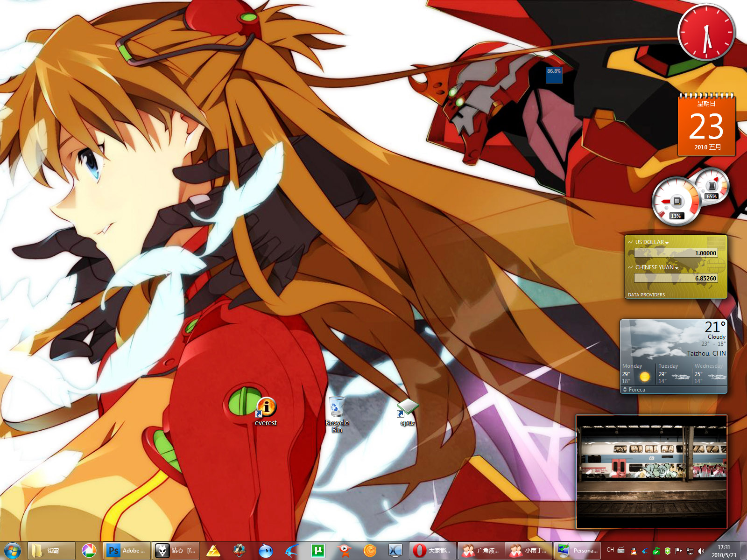Open the yellow lightning triangle taskbar app
This screenshot has width=747, height=560.
point(213,551)
